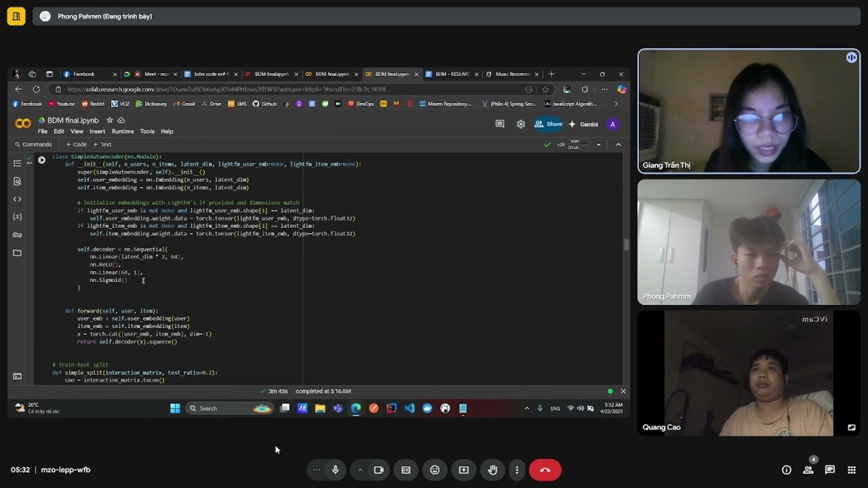
Task: Click the Colab Share button
Action: coord(549,124)
